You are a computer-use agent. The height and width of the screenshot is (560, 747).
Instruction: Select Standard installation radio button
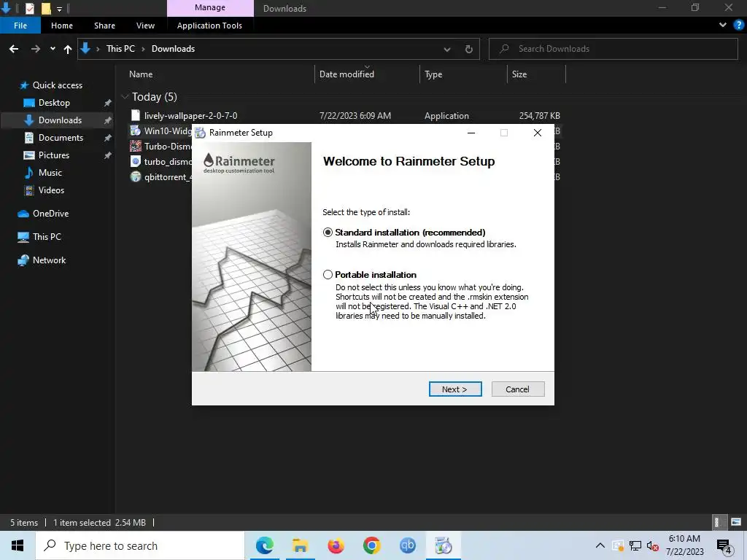pyautogui.click(x=328, y=233)
